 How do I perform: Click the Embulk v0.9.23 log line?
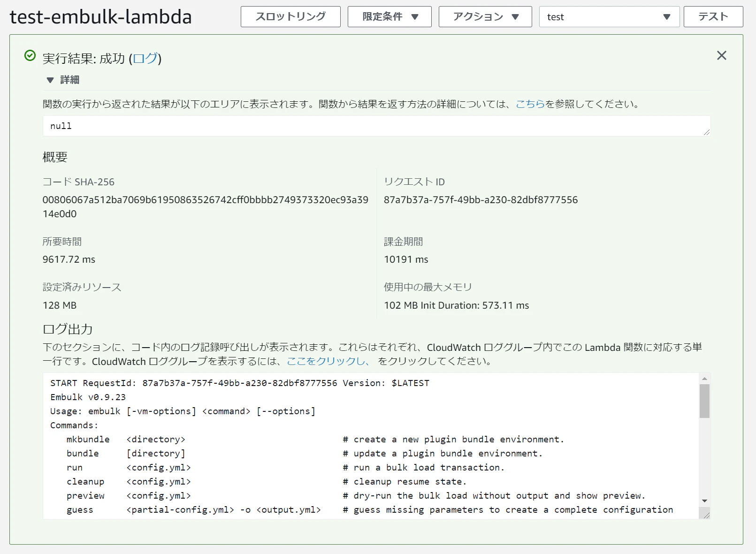coord(88,397)
